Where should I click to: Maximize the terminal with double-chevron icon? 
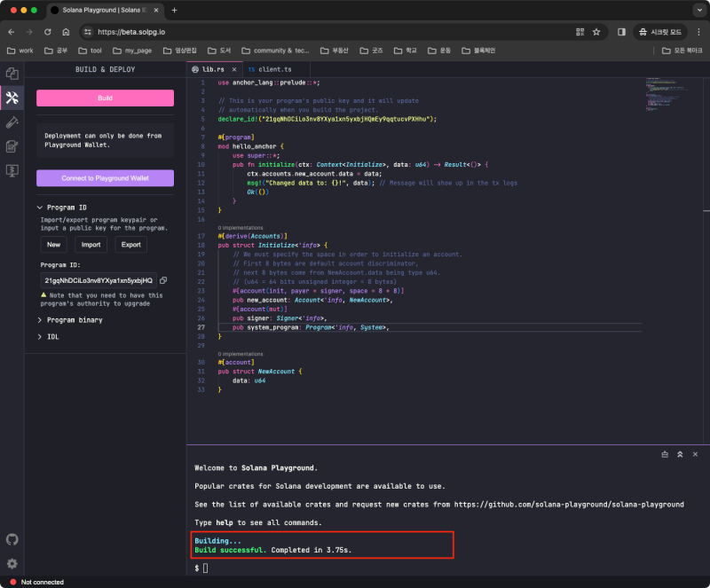[x=680, y=454]
